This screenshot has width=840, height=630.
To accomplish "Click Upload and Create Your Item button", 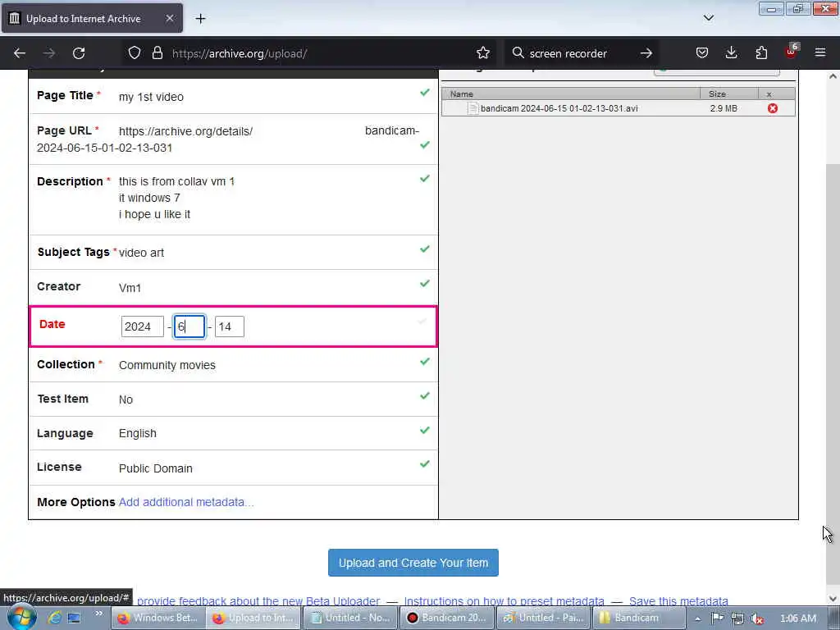I will (x=413, y=563).
